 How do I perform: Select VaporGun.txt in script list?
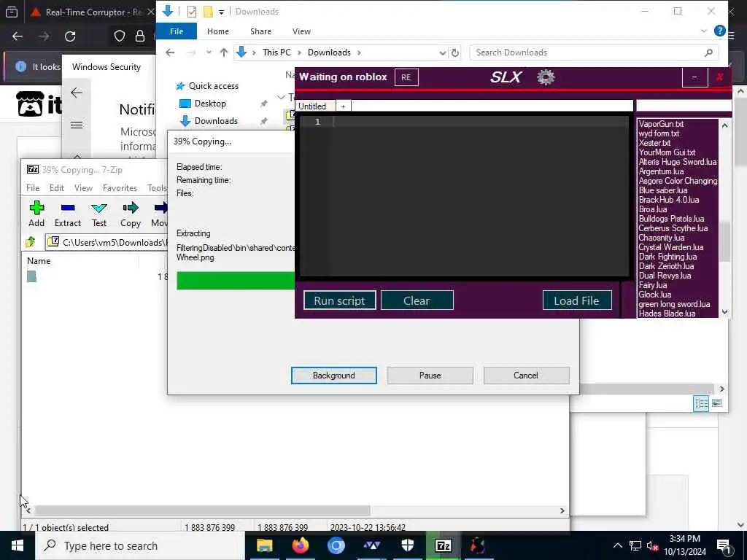tap(661, 124)
